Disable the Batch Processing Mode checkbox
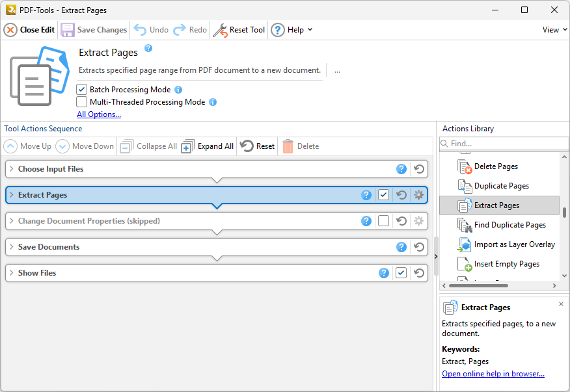The height and width of the screenshot is (392, 570). click(81, 90)
